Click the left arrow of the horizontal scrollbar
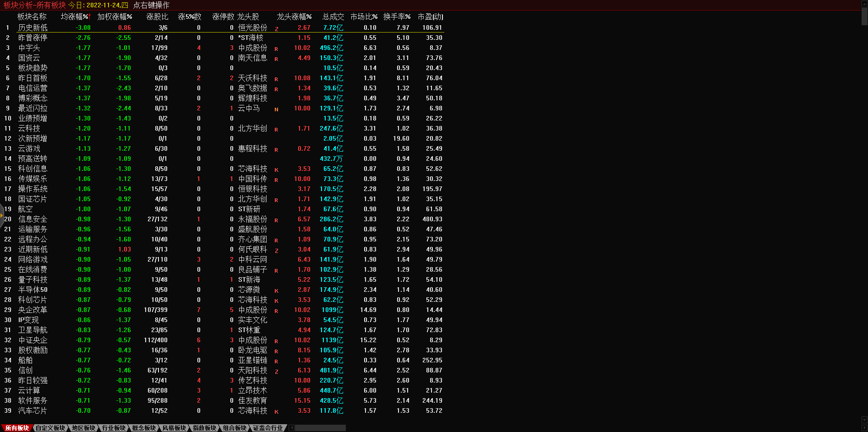The height and width of the screenshot is (432, 868). tap(292, 428)
